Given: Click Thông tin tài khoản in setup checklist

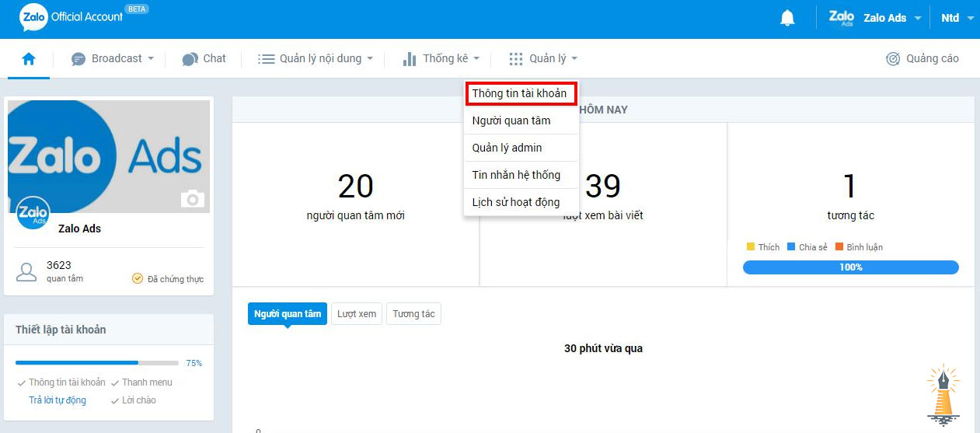Looking at the screenshot, I should (x=67, y=382).
